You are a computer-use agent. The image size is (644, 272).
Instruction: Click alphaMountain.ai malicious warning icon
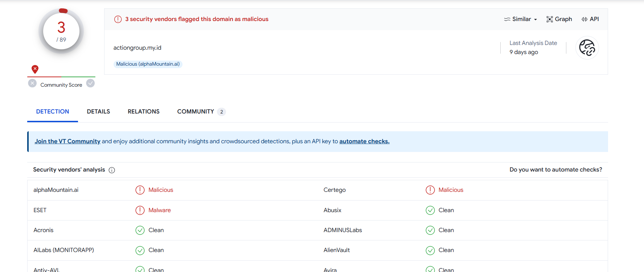tap(140, 190)
